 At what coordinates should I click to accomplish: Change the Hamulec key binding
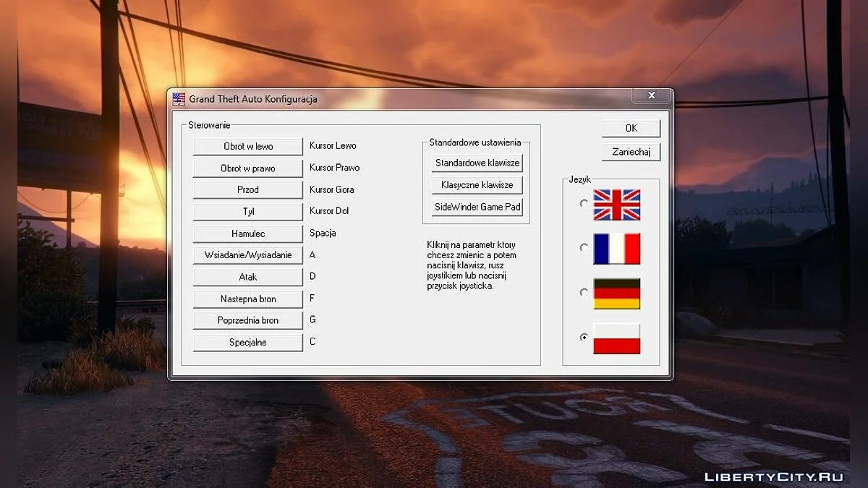247,234
